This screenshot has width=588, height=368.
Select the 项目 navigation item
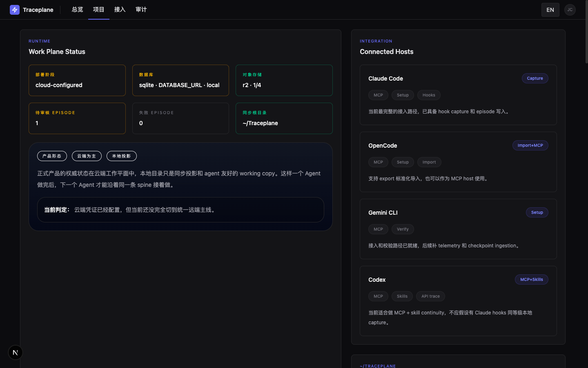tap(98, 9)
